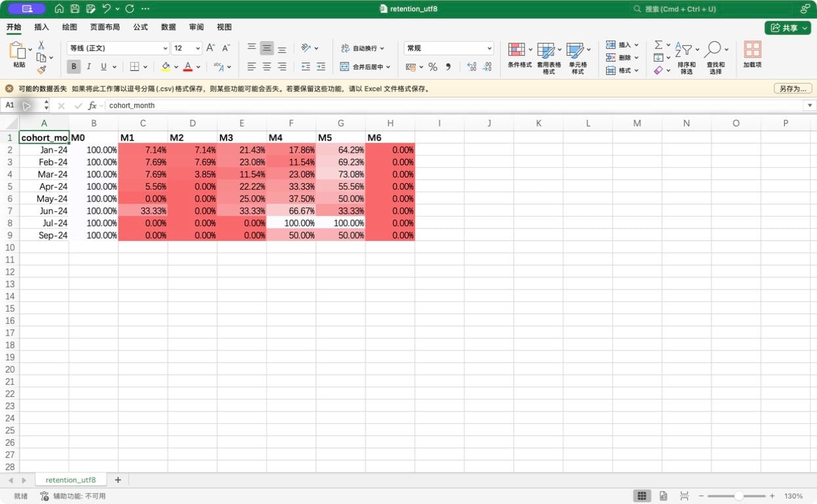Screen dimensions: 817x504
Task: Click the Comma Style icon
Action: tap(449, 66)
